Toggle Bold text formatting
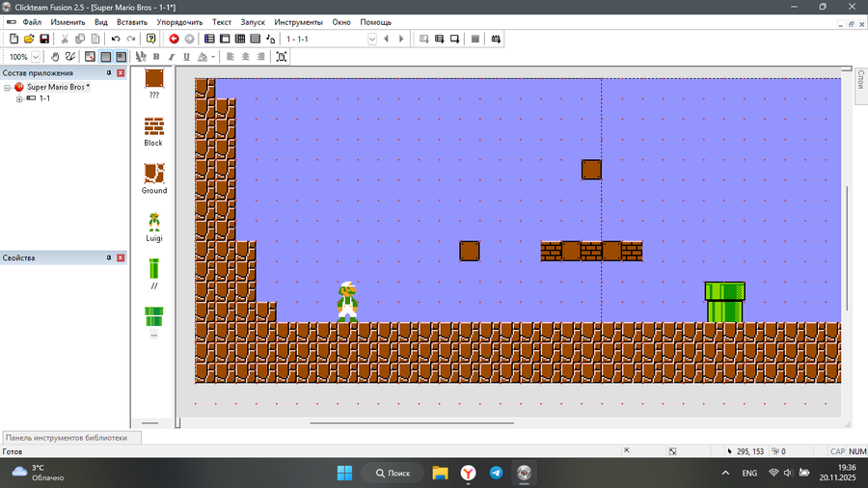 (156, 57)
